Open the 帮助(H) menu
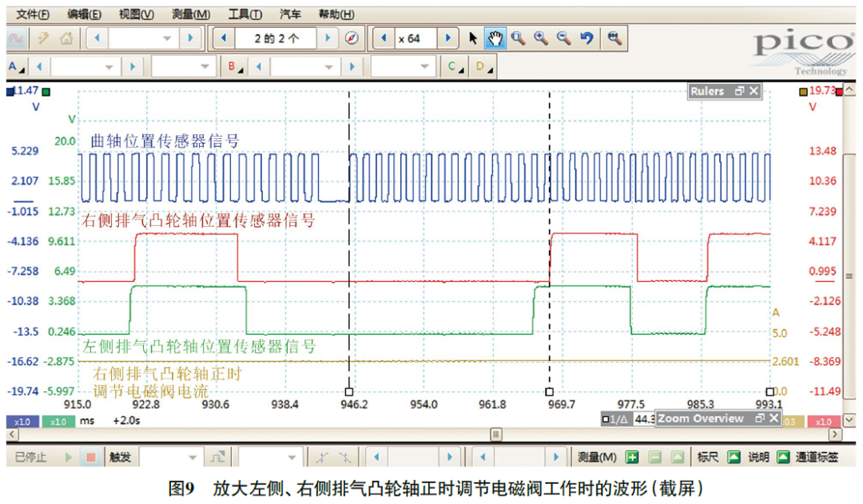Image resolution: width=863 pixels, height=504 pixels. pyautogui.click(x=336, y=14)
